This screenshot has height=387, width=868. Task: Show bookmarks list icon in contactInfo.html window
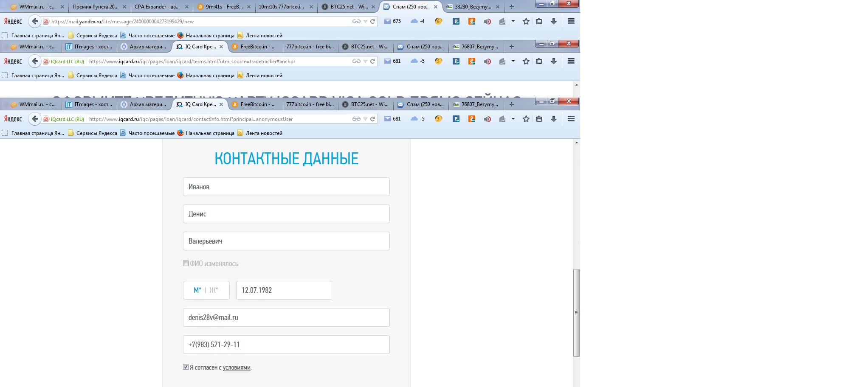coord(539,119)
